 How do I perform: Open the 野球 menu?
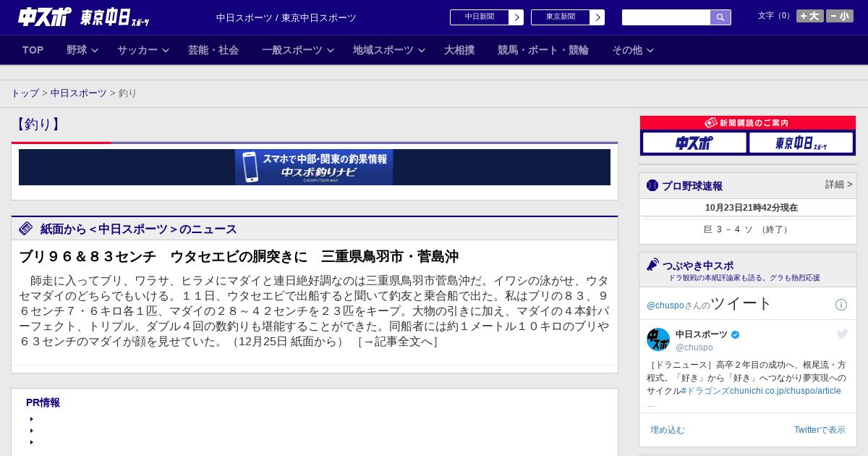(x=77, y=50)
